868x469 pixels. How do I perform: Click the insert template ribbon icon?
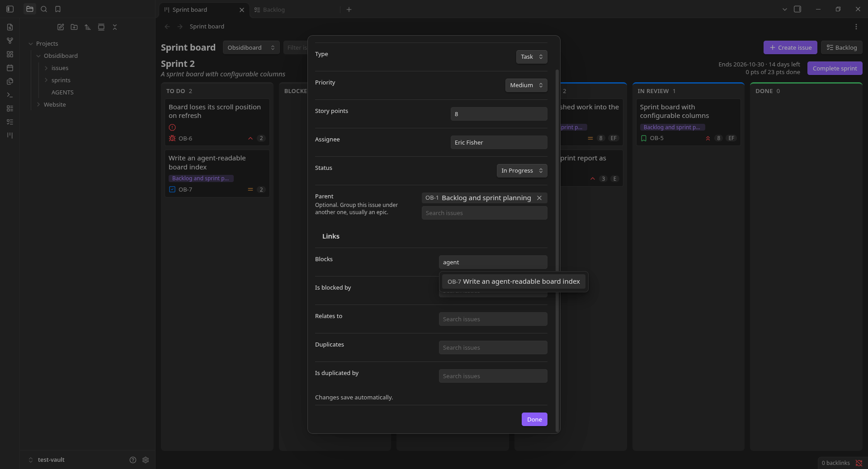coord(10,81)
